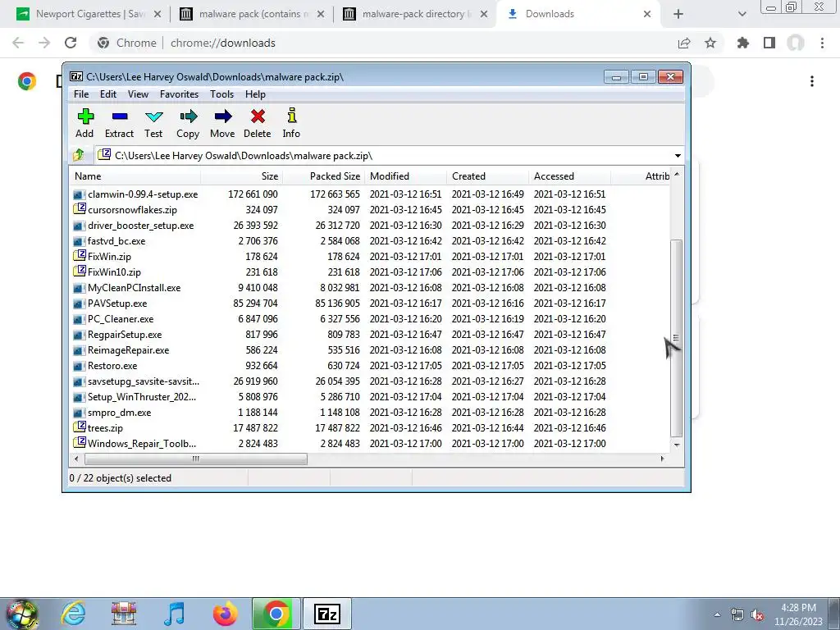Click the Windows Start orb
The width and height of the screenshot is (840, 630).
click(x=22, y=614)
